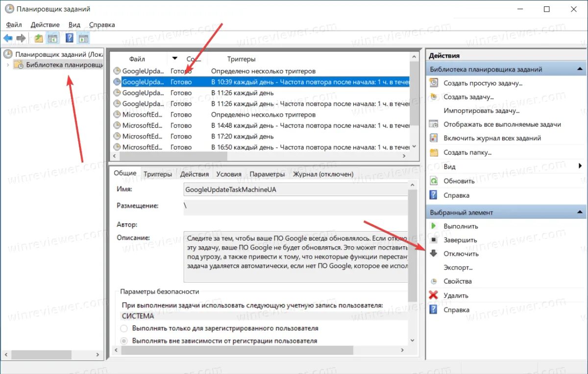This screenshot has width=588, height=374.
Task: Click the Back arrow toolbar icon
Action: [8, 38]
